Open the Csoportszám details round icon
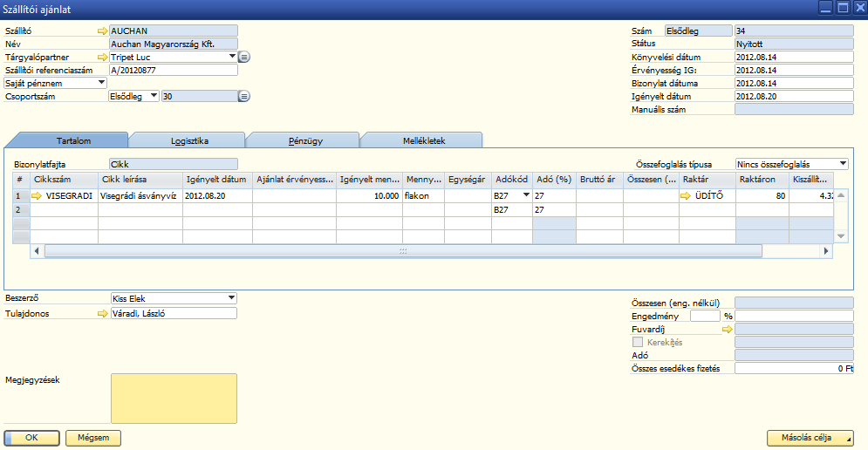The height and width of the screenshot is (450, 868). pos(244,96)
